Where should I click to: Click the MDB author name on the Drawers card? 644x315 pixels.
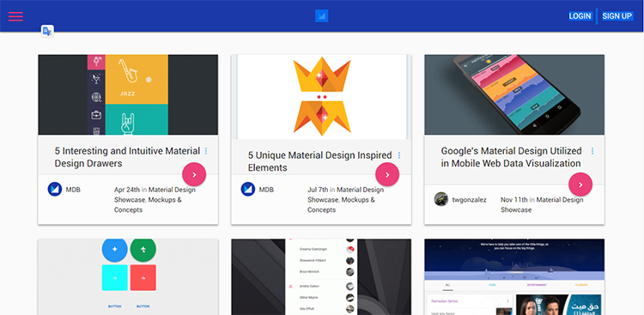point(73,190)
